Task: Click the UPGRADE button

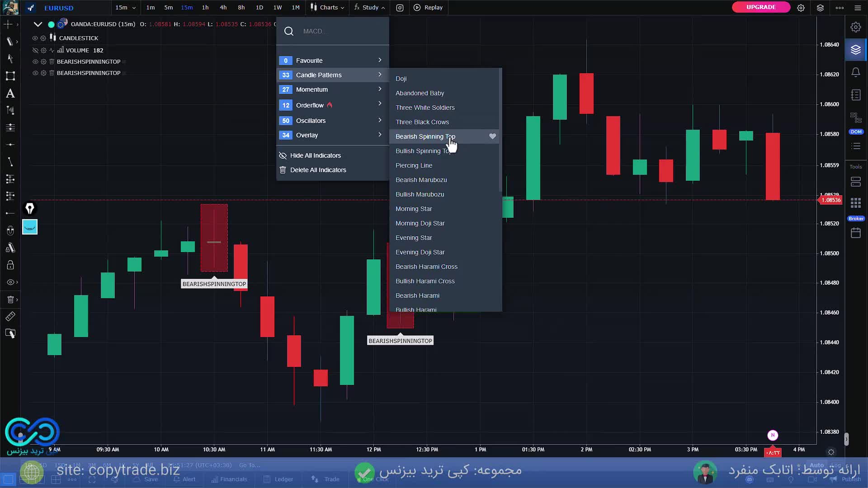Action: point(760,7)
